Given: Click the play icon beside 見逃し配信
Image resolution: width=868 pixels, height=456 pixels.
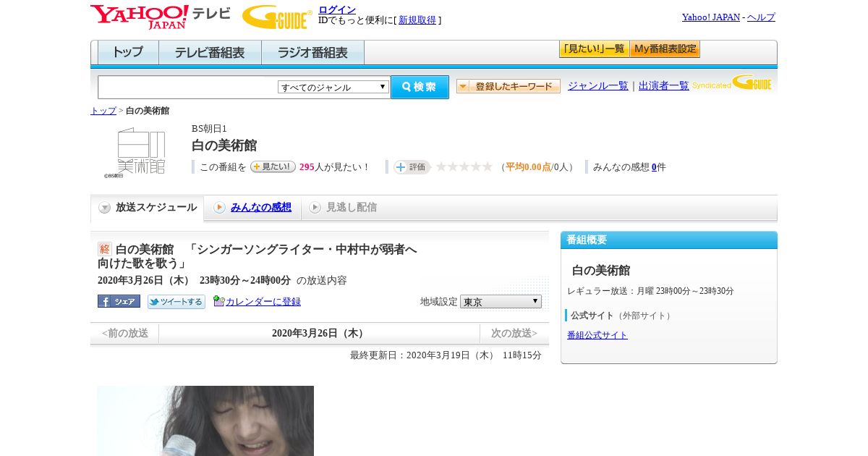Looking at the screenshot, I should (x=315, y=208).
